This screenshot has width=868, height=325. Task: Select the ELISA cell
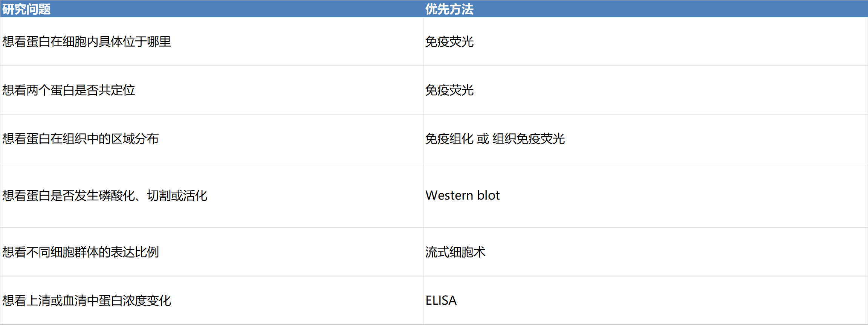coord(441,301)
